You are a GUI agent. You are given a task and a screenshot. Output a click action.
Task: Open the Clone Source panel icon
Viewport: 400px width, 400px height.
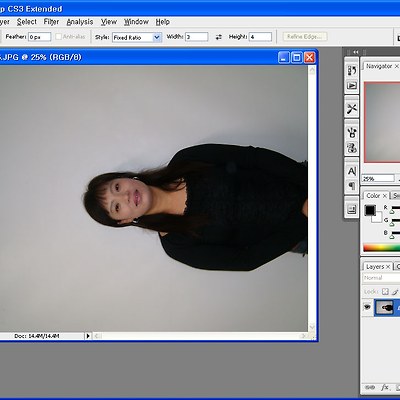352,147
